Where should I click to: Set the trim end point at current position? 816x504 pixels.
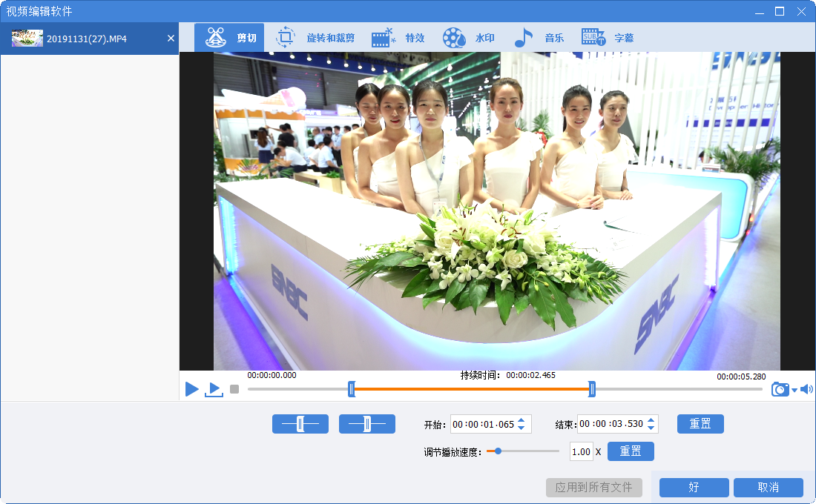click(366, 424)
